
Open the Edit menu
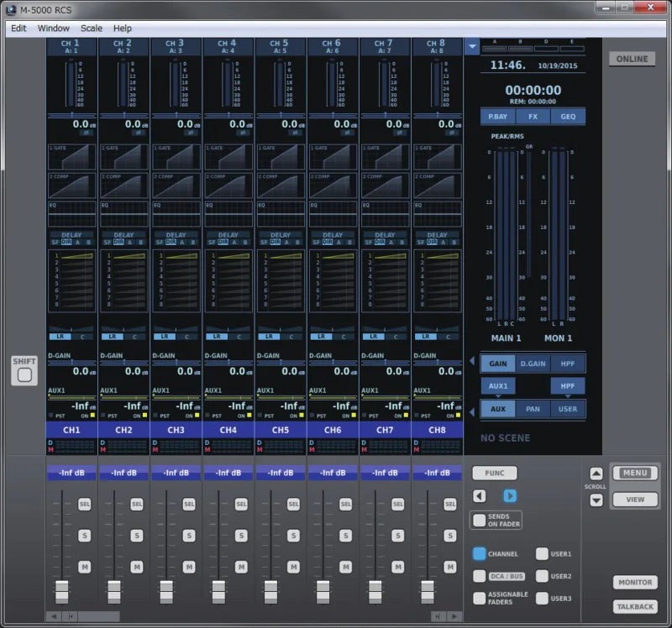tap(18, 29)
